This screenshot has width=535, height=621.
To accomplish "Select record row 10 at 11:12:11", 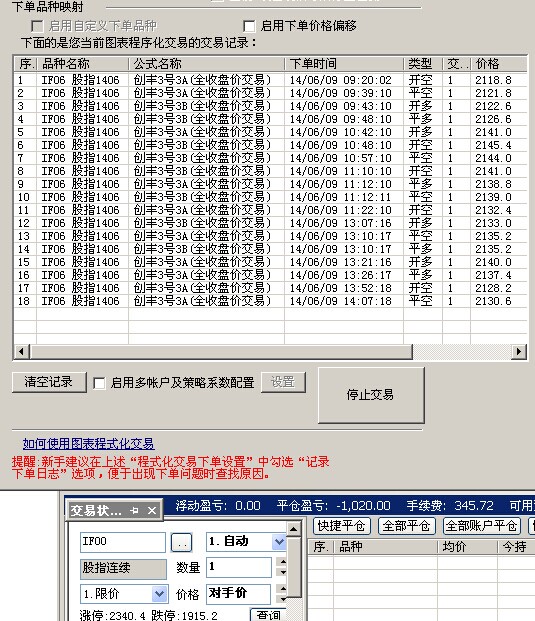I will 270,197.
